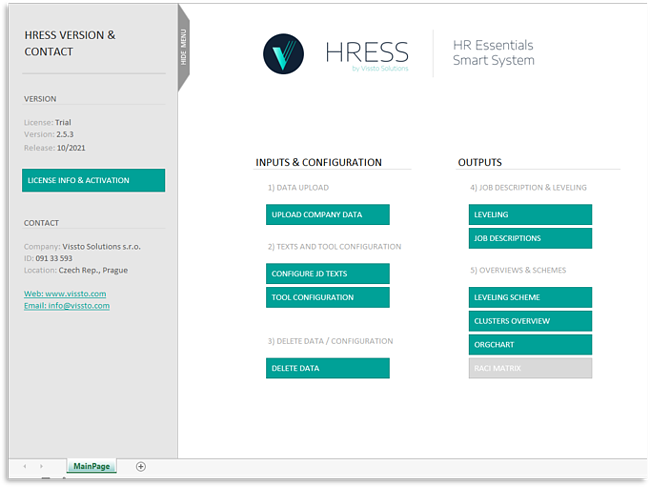Click the license value 'Trial'

[x=63, y=122]
